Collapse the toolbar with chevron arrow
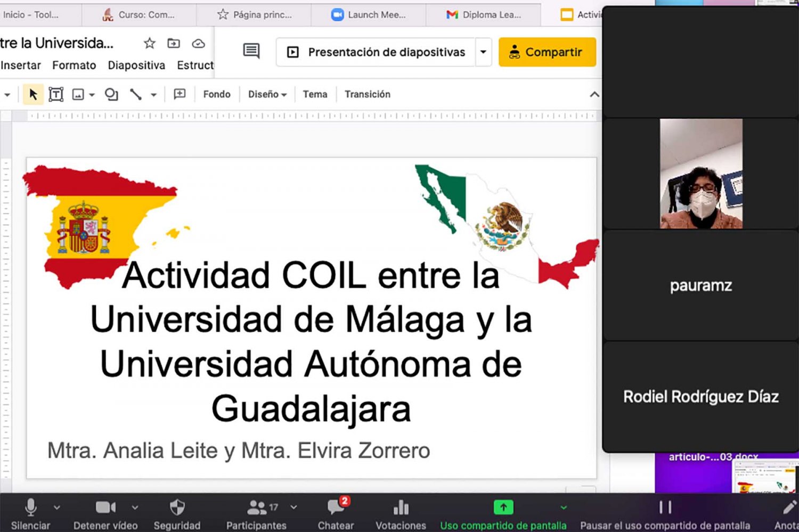Screen dimensions: 799x532 coord(594,94)
